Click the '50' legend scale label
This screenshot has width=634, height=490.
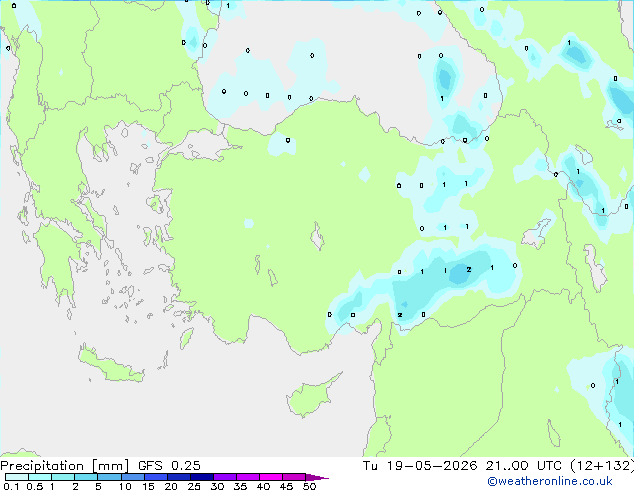click(x=309, y=486)
